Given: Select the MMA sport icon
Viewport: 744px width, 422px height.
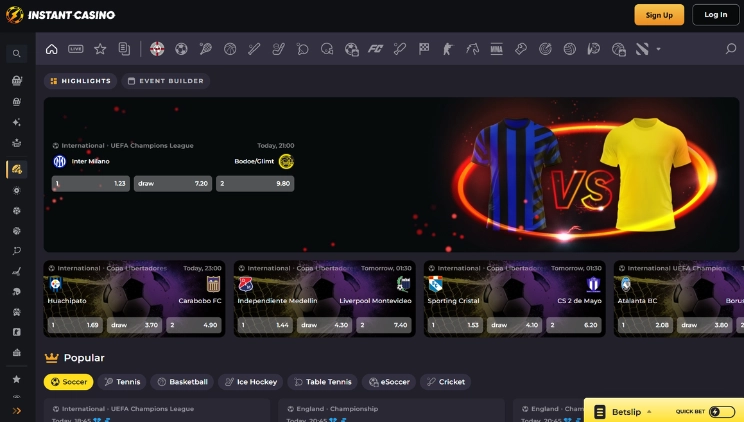Looking at the screenshot, I should point(496,49).
